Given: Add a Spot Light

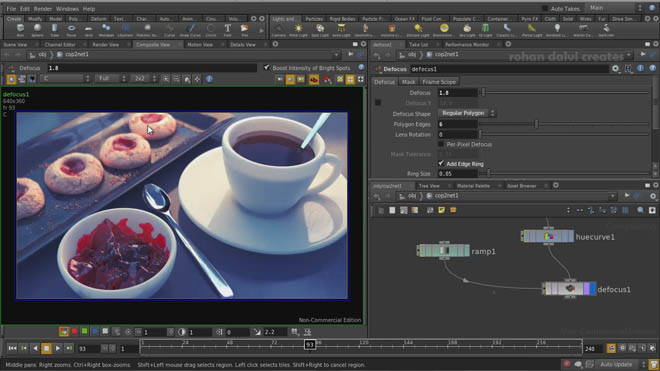Looking at the screenshot, I should (x=320, y=30).
